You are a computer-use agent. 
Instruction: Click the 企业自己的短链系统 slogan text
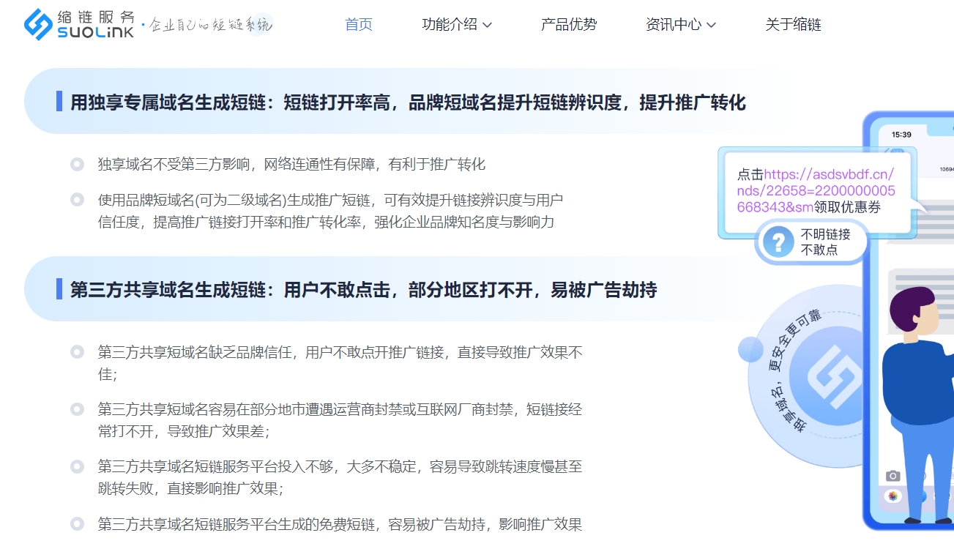click(x=210, y=26)
